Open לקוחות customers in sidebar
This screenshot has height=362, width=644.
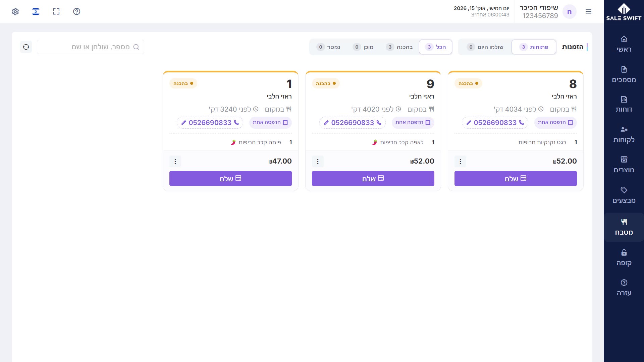tap(624, 135)
